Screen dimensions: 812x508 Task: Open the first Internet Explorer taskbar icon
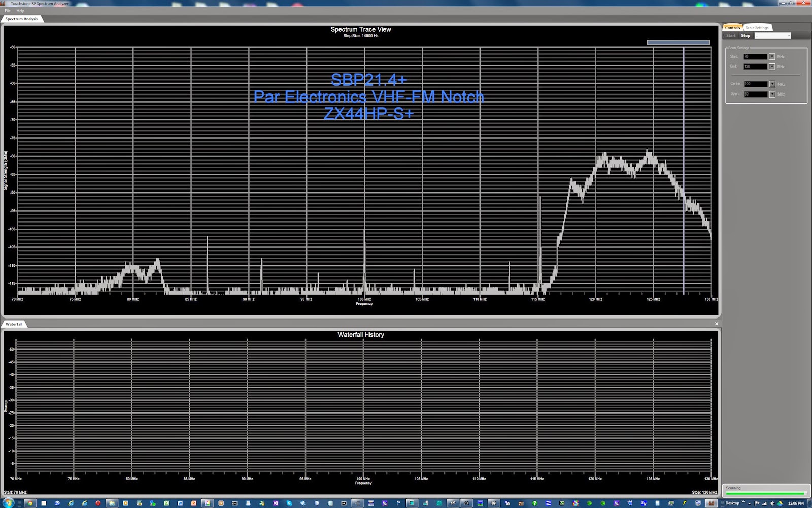(71, 503)
